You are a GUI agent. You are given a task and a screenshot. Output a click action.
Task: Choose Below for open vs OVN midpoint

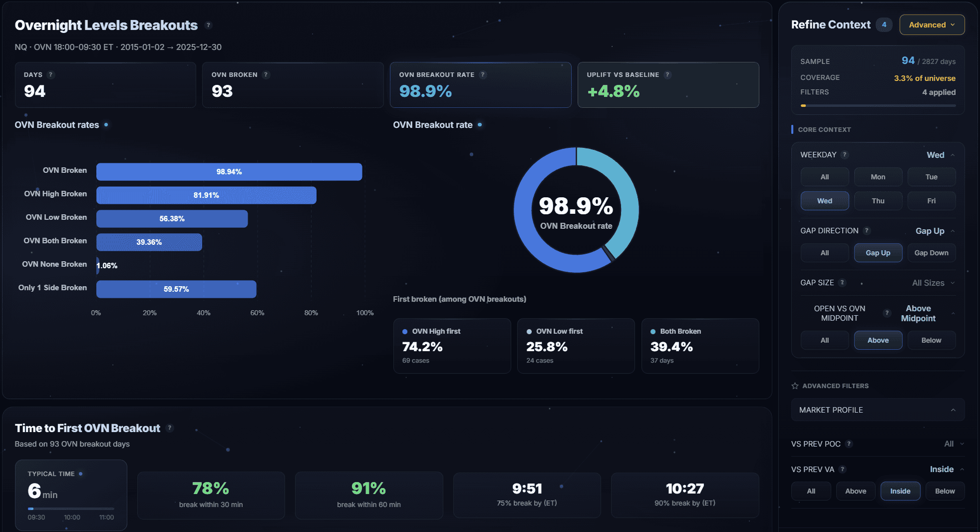931,340
